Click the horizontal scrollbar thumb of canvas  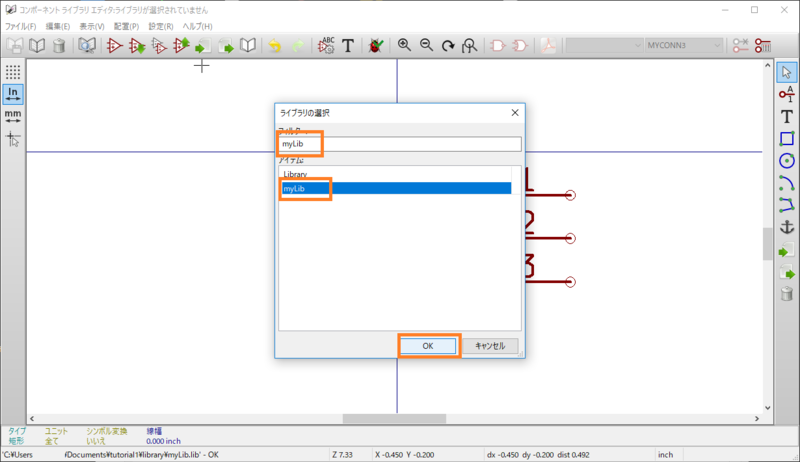pos(394,419)
